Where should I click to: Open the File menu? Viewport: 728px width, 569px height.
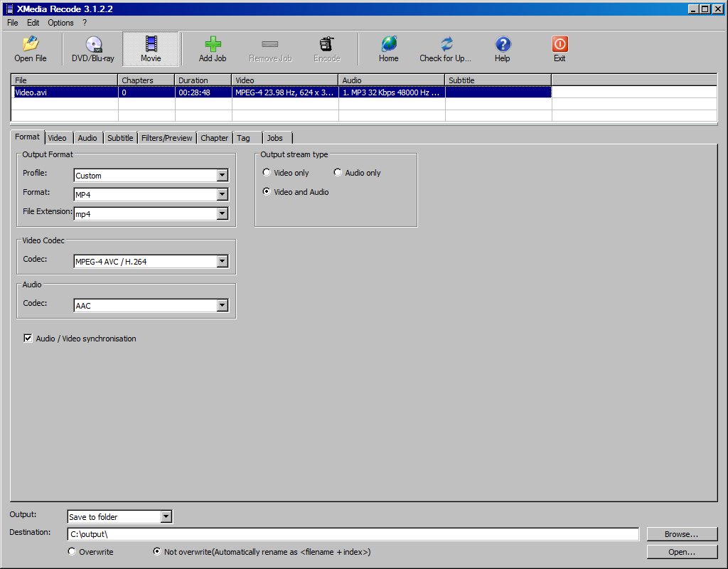(13, 23)
